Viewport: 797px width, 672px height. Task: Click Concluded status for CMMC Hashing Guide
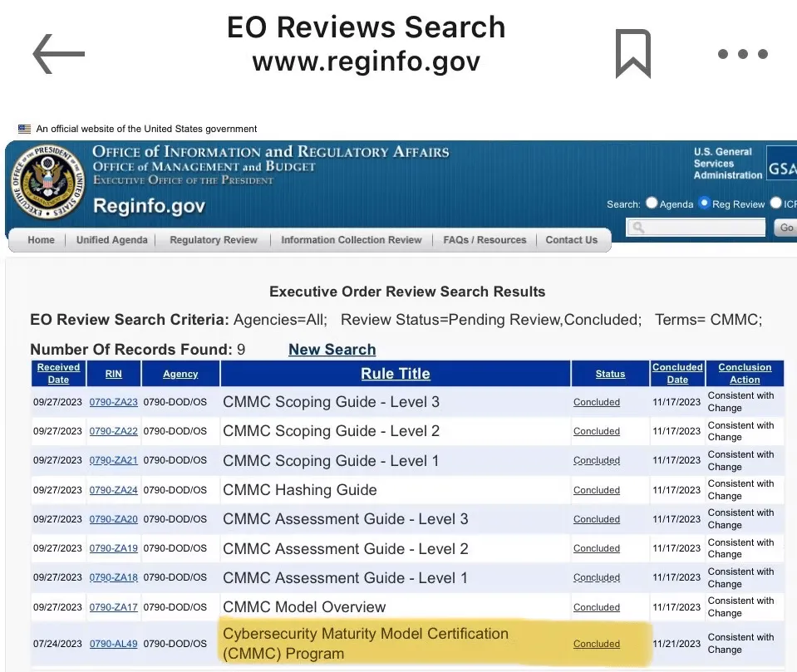click(596, 489)
